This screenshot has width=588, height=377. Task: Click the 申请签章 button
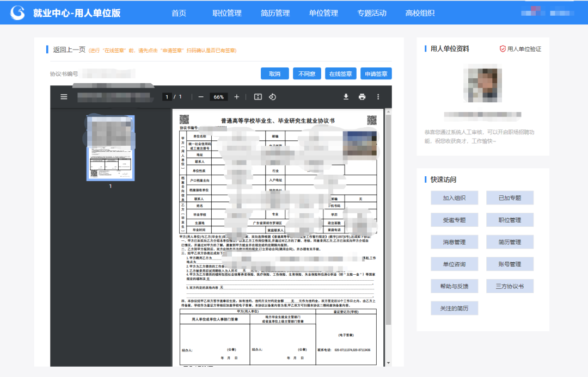point(376,74)
